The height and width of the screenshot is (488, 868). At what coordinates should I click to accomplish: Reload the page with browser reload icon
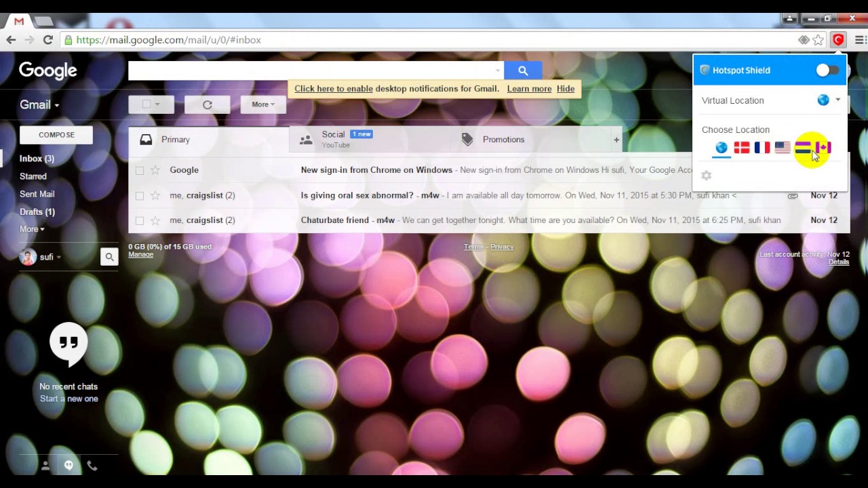pyautogui.click(x=47, y=40)
